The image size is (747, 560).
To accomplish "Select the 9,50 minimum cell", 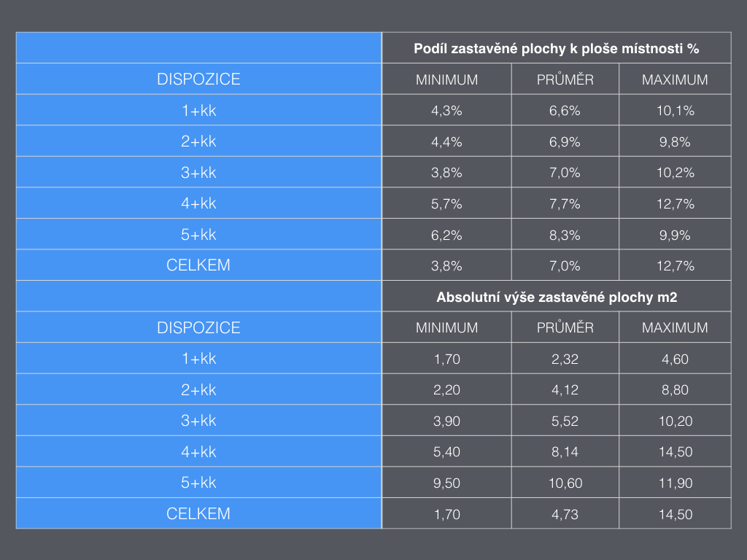I will click(446, 483).
